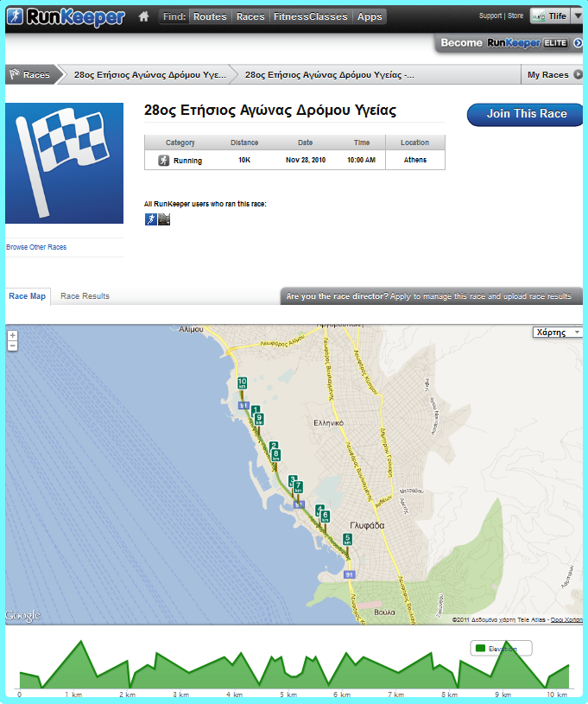The height and width of the screenshot is (704, 588).
Task: Click the 5 km marker on map
Action: 347,540
